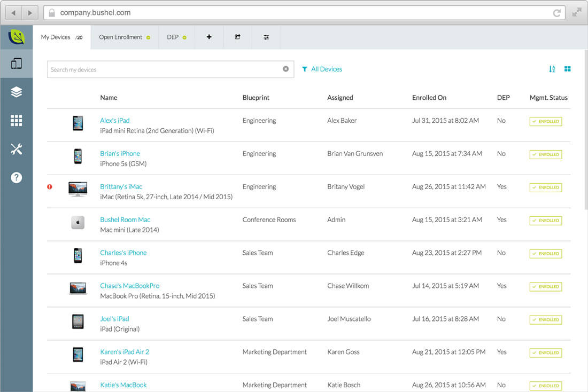Open Bushel Room Mac device link
Image resolution: width=588 pixels, height=392 pixels.
click(125, 219)
